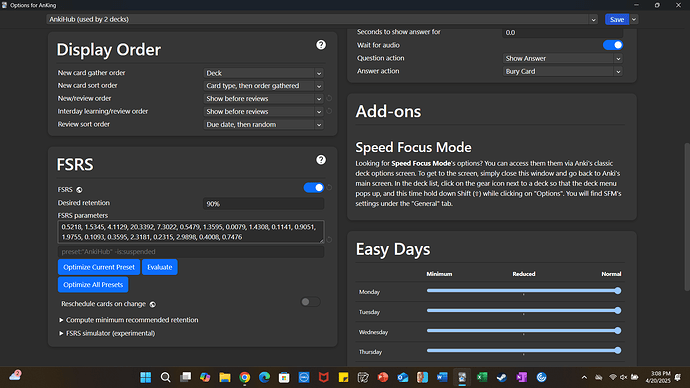This screenshot has width=690, height=388.
Task: Open Steam from the taskbar
Action: tap(502, 377)
